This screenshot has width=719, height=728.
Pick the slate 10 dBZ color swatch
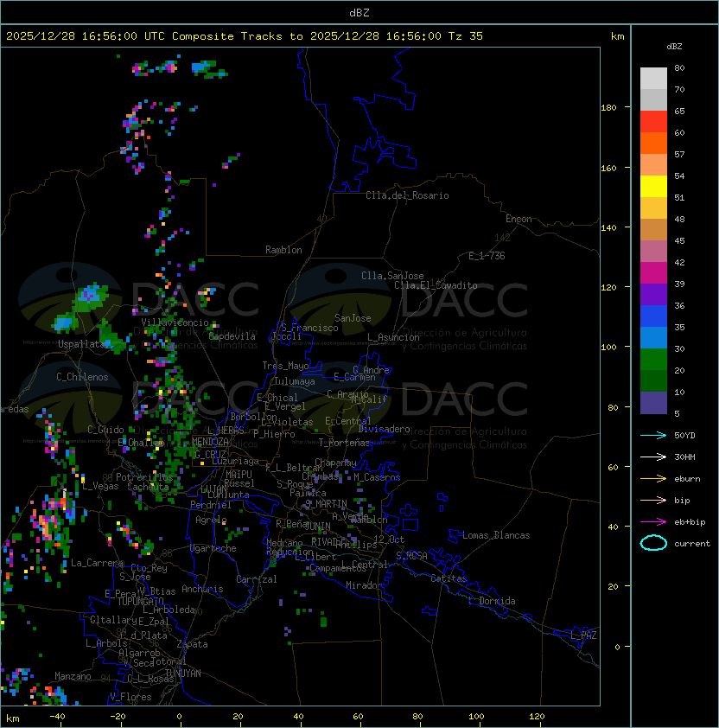tap(653, 403)
